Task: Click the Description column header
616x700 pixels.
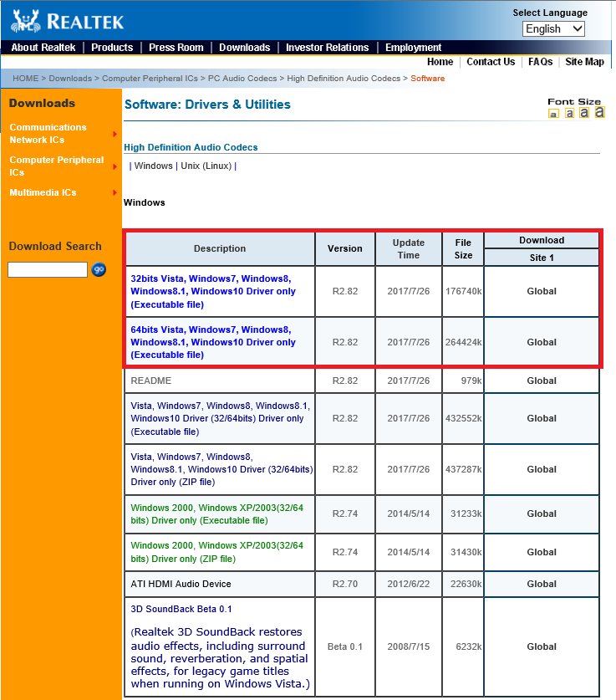Action: tap(220, 248)
